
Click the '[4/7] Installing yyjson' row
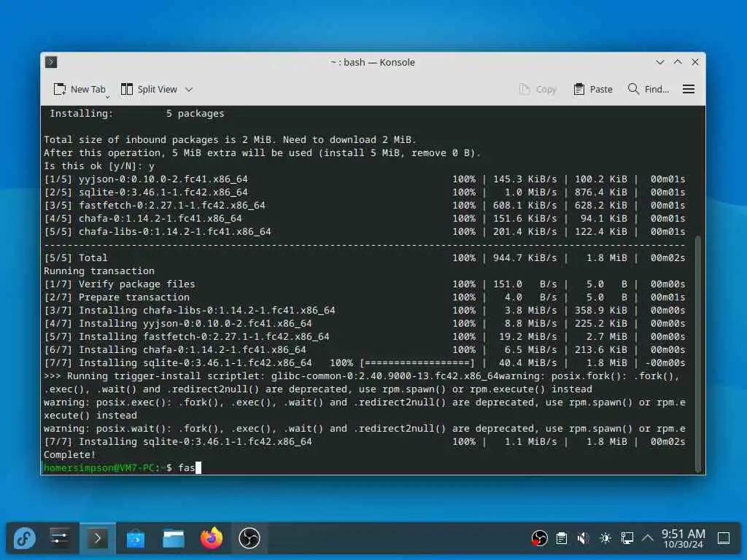tap(365, 323)
